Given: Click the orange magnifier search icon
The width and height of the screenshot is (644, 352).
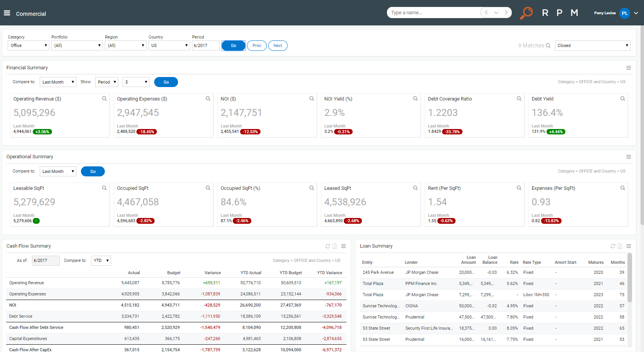Looking at the screenshot, I should tap(526, 12).
